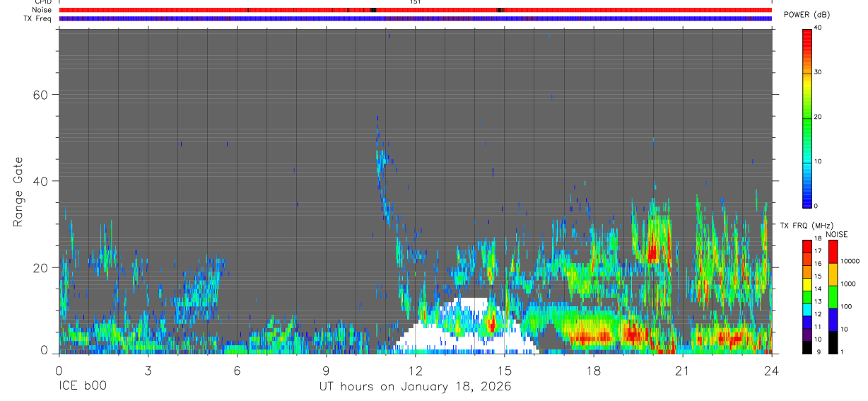Select the 'POWER (dB)' legend title
Screen dimensions: 868x401
tap(807, 15)
